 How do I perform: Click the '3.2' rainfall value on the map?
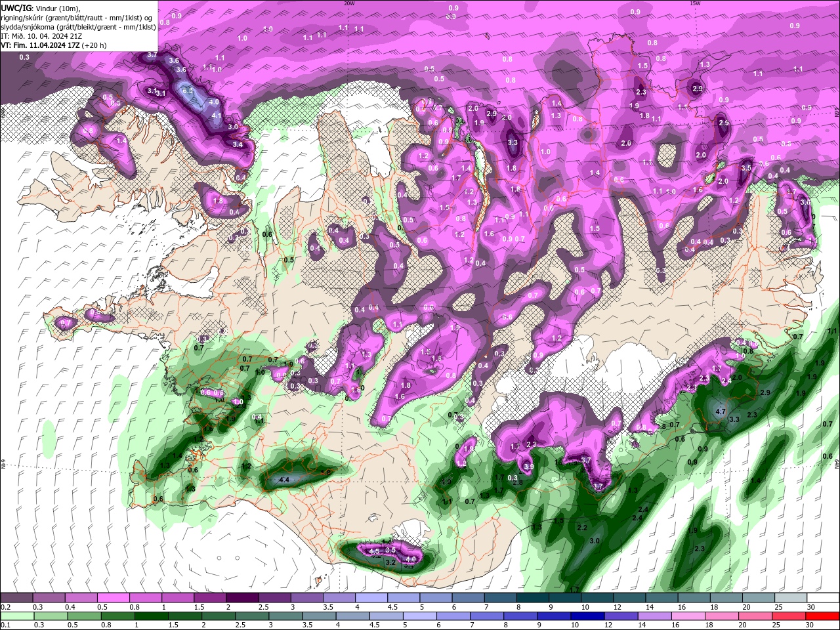pyautogui.click(x=390, y=562)
